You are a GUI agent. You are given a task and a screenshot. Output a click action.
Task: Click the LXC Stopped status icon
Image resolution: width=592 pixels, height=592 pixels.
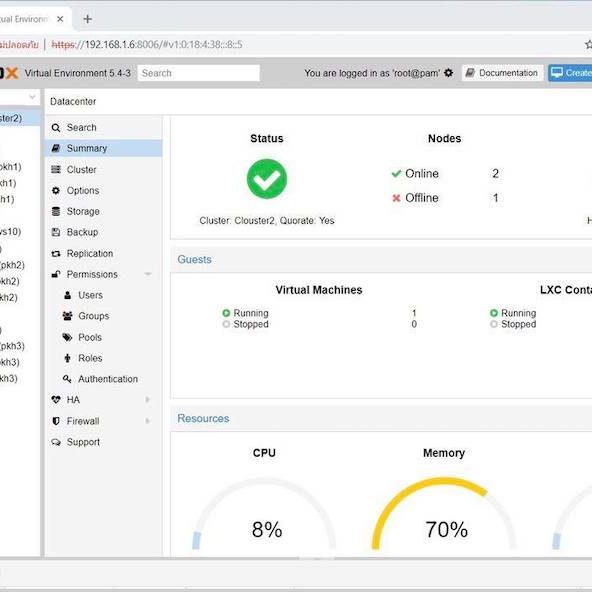(x=494, y=324)
